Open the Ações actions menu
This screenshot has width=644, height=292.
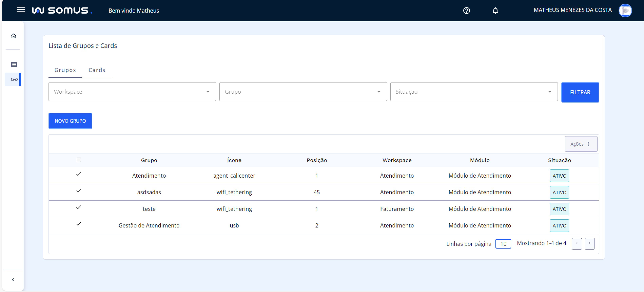tap(581, 144)
